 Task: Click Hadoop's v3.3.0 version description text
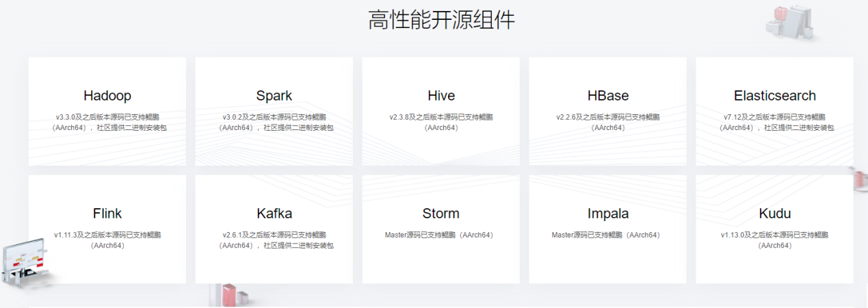point(107,123)
